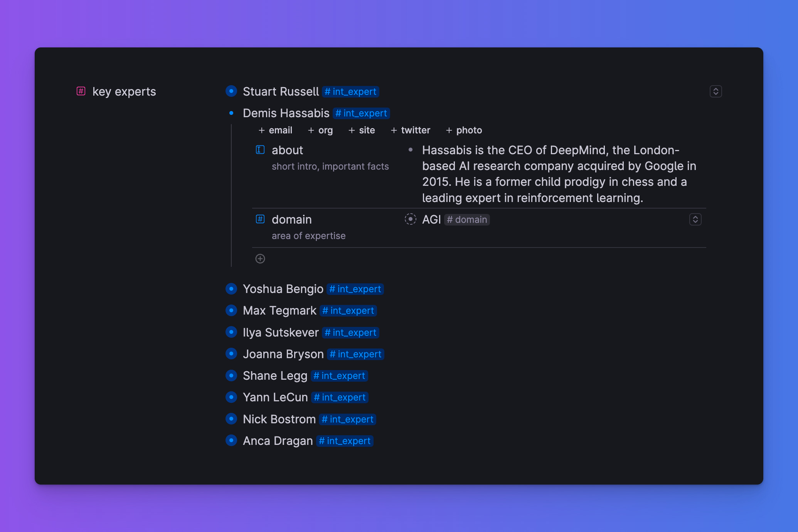Add the twitter field
Image resolution: width=798 pixels, height=532 pixels.
pos(410,130)
